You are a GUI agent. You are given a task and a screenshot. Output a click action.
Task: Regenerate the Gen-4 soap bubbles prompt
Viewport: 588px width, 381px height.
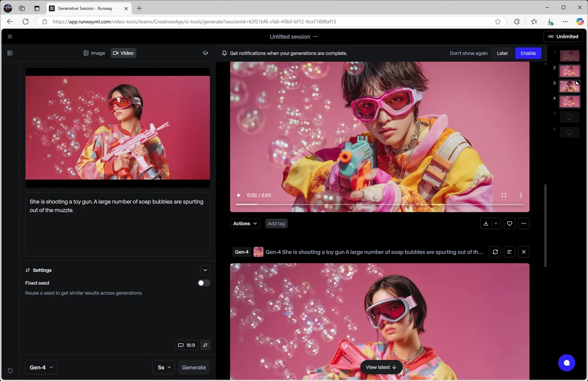495,252
